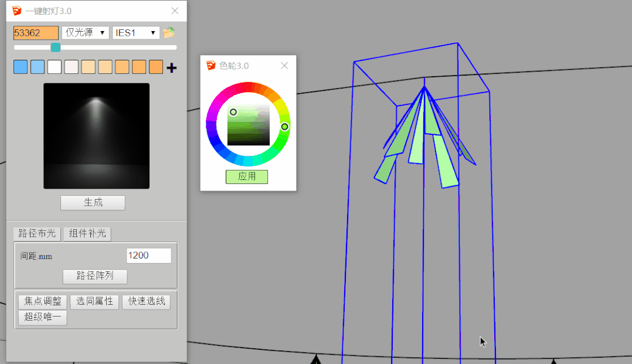
Task: Close the 一键射灯3.0 panel
Action: (175, 11)
